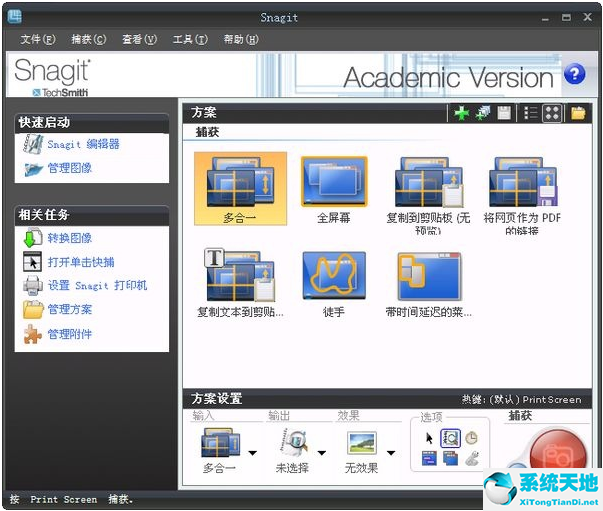Click the red capture button

[558, 450]
